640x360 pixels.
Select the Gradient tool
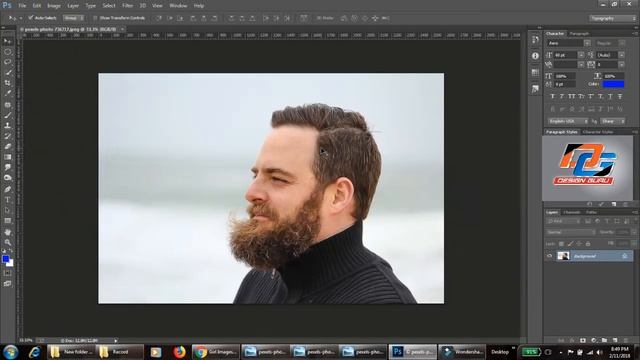point(7,157)
